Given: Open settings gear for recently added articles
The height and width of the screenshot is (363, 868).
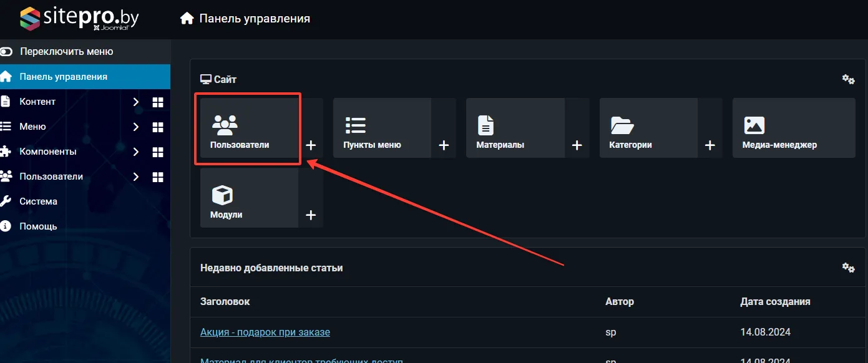Looking at the screenshot, I should (x=848, y=268).
